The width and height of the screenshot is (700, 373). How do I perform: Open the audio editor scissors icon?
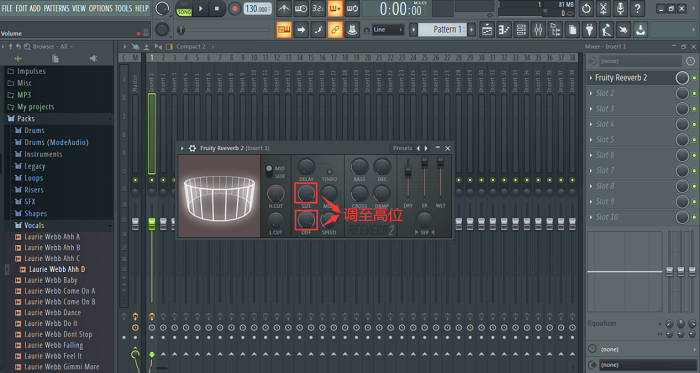(x=603, y=8)
